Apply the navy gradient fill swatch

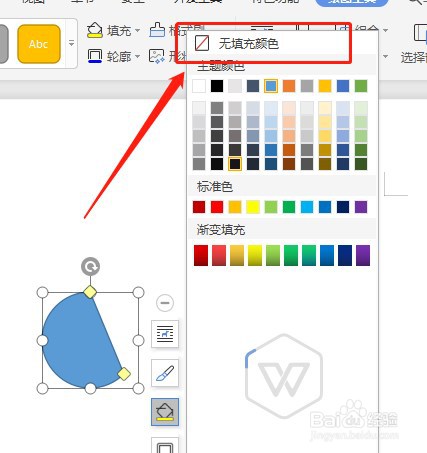pos(345,255)
